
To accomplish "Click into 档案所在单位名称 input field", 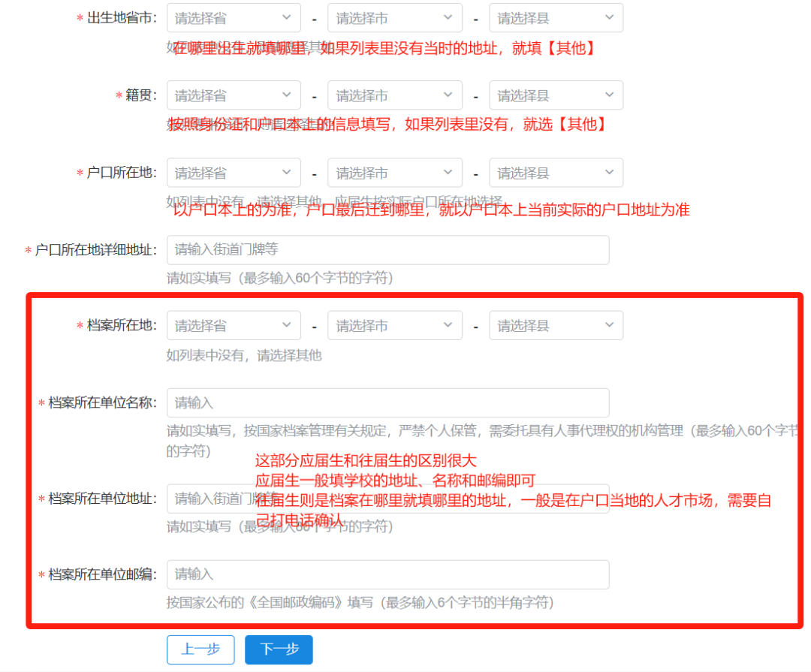I will tap(388, 402).
